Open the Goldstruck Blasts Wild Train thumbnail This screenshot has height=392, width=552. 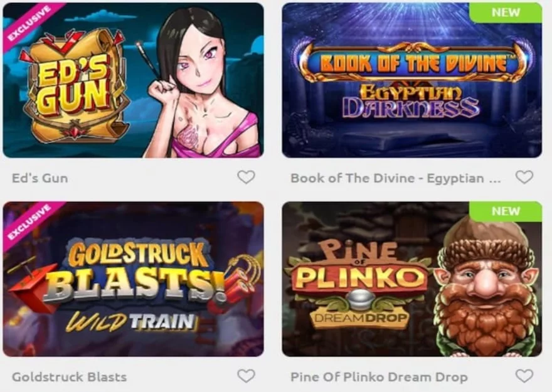[x=133, y=279]
